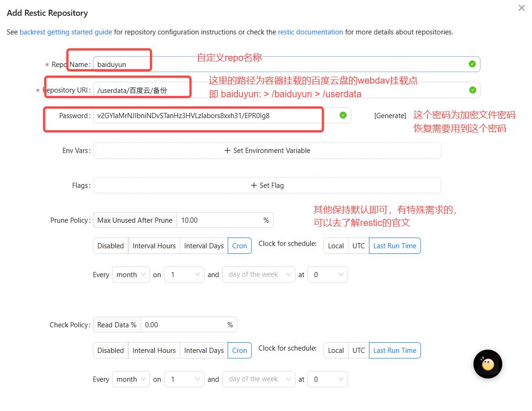The image size is (532, 411).
Task: Choose Interval Hours for Prune Policy
Action: click(154, 246)
